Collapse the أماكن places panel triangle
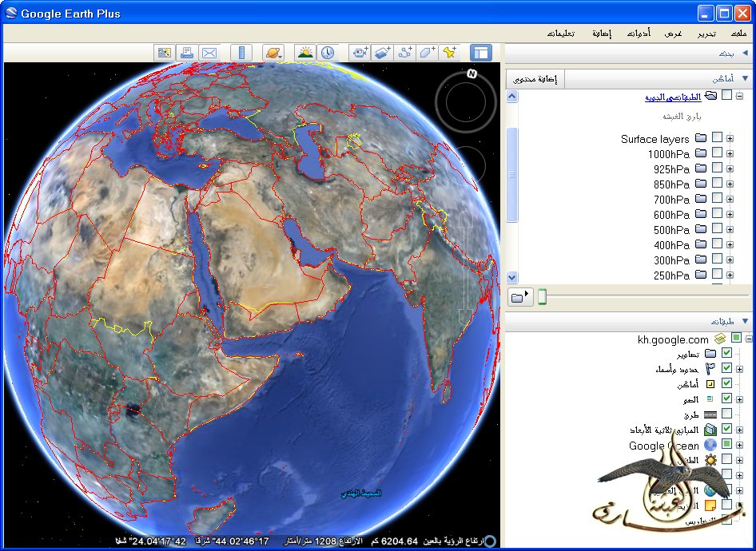 point(746,78)
